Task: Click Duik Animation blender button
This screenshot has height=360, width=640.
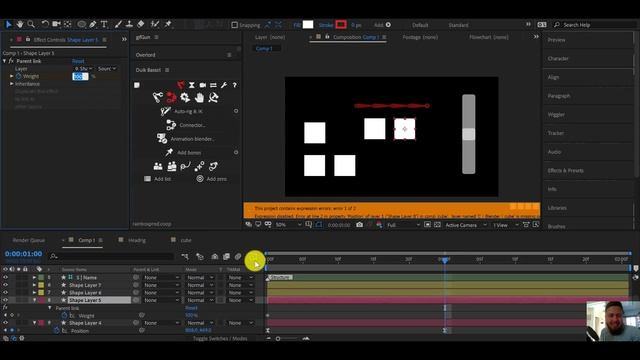Action: pyautogui.click(x=186, y=139)
